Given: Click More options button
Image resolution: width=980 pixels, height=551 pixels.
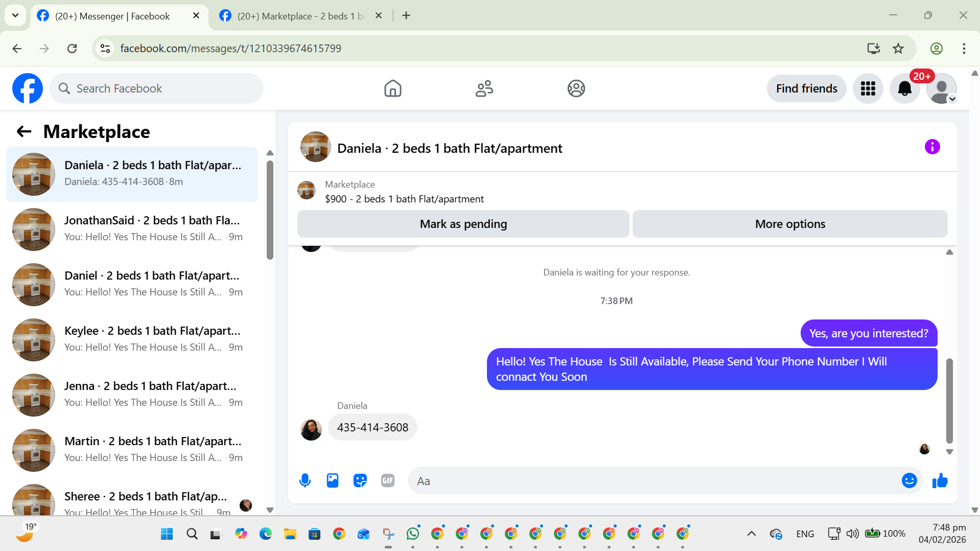Looking at the screenshot, I should point(790,224).
